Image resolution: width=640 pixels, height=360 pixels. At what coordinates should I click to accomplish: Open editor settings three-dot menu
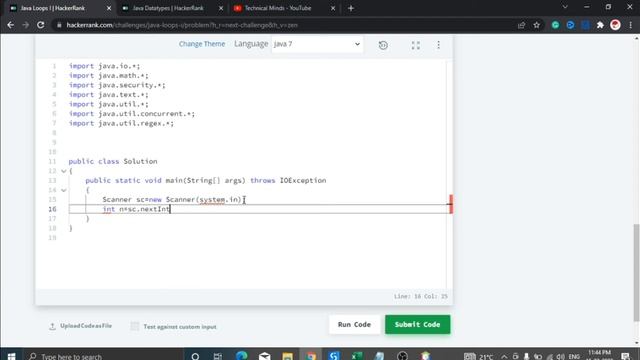pyautogui.click(x=438, y=45)
